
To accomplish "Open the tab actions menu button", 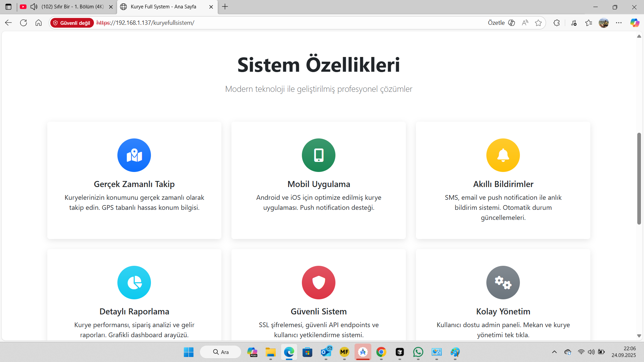I will pyautogui.click(x=8, y=7).
